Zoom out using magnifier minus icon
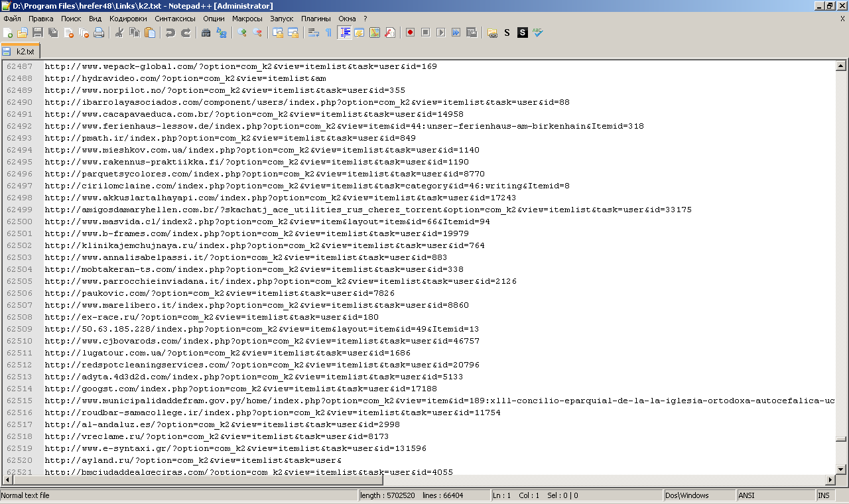Image resolution: width=849 pixels, height=504 pixels. (x=257, y=32)
